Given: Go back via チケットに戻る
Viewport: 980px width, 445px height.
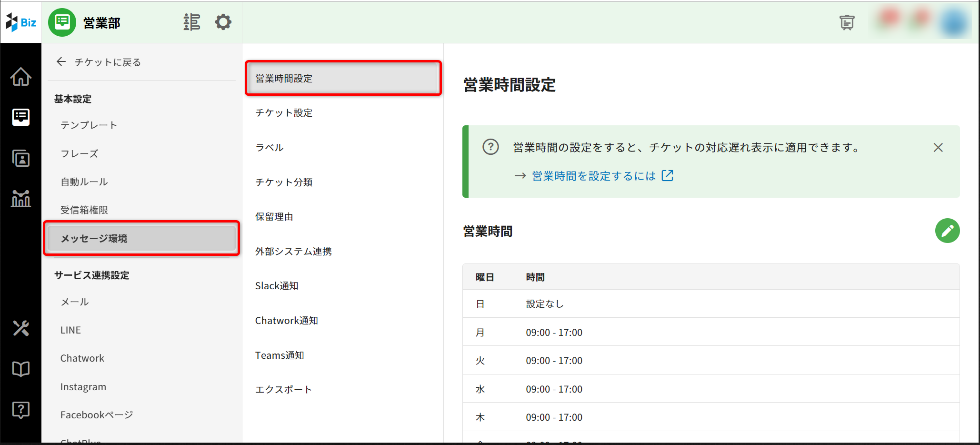Looking at the screenshot, I should pyautogui.click(x=99, y=62).
